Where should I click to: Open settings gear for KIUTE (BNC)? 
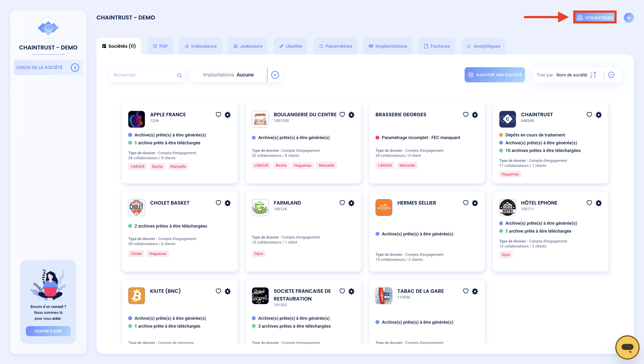(228, 291)
